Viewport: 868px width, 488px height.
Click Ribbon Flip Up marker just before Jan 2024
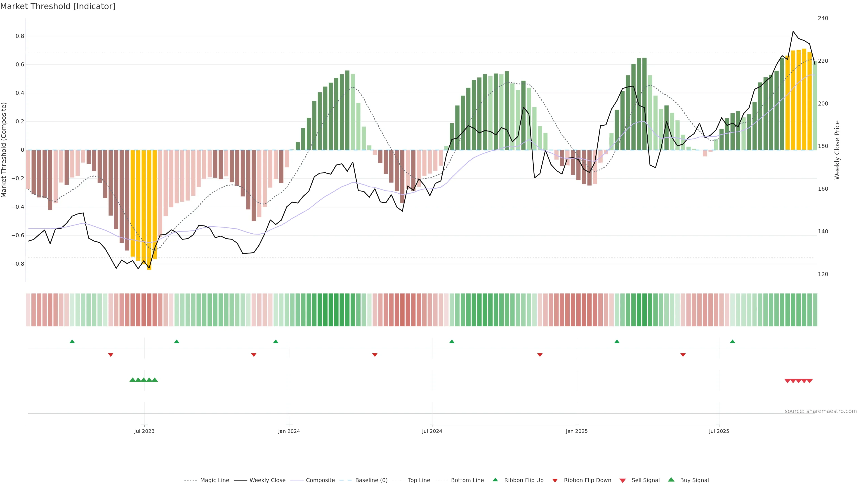[x=276, y=342]
